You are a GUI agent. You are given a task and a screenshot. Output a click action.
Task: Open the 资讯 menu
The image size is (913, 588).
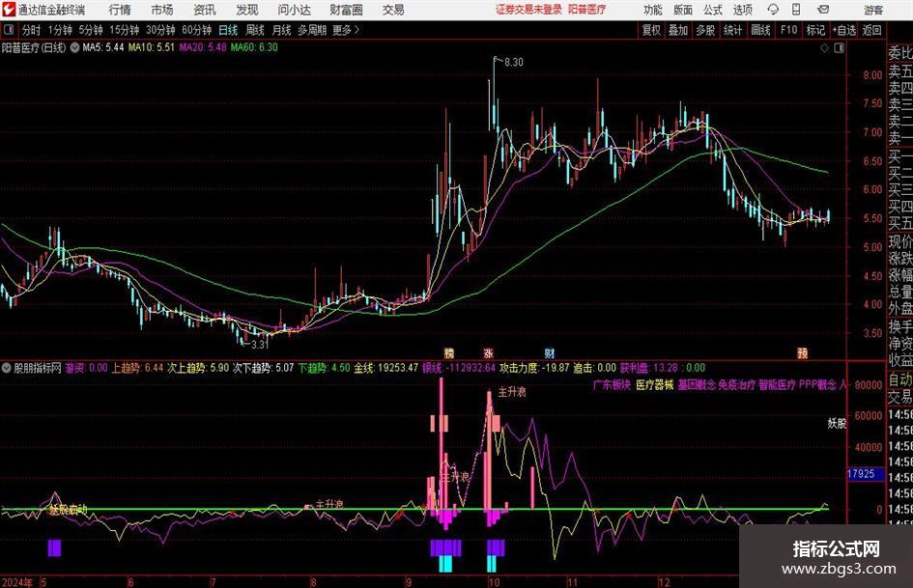[205, 10]
